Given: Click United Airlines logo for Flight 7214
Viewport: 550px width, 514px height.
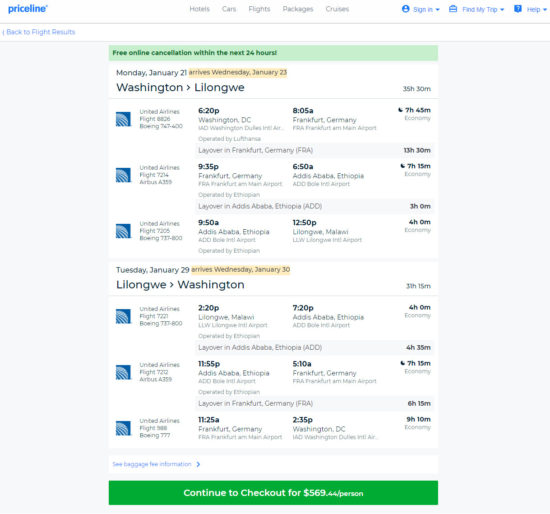Looking at the screenshot, I should click(x=123, y=175).
